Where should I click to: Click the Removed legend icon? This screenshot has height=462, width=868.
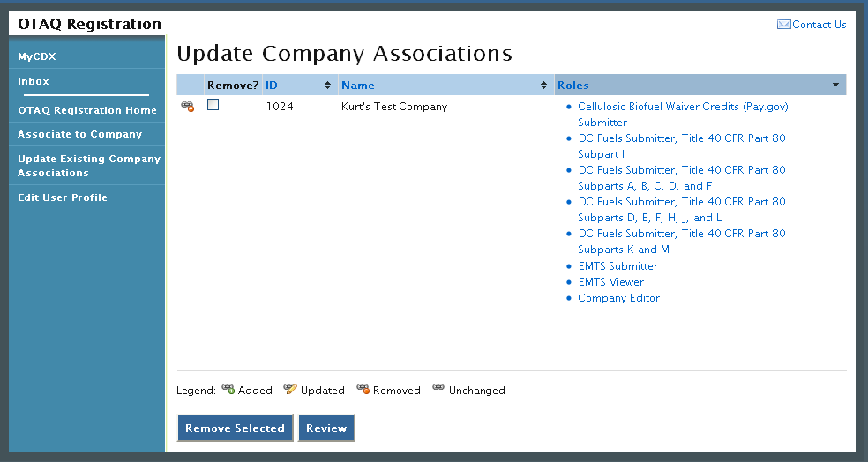[x=363, y=389]
